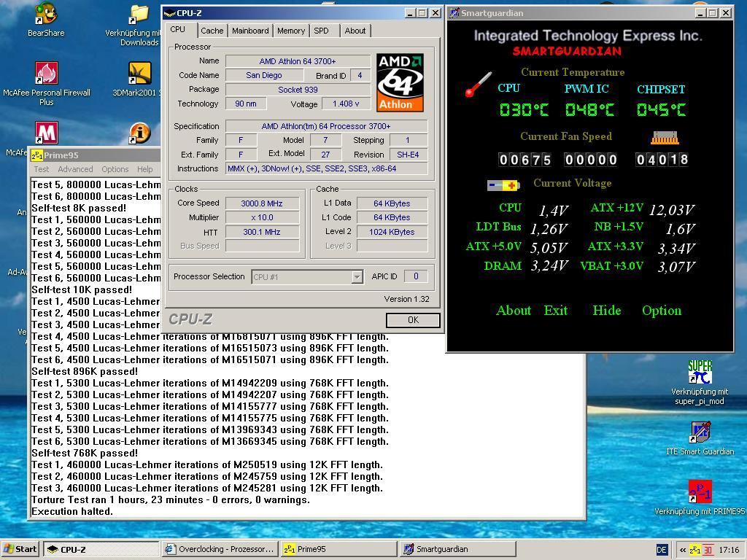The height and width of the screenshot is (560, 747).
Task: Click the 'Self-test 768K passed!' line in Prime95
Action: (85, 454)
